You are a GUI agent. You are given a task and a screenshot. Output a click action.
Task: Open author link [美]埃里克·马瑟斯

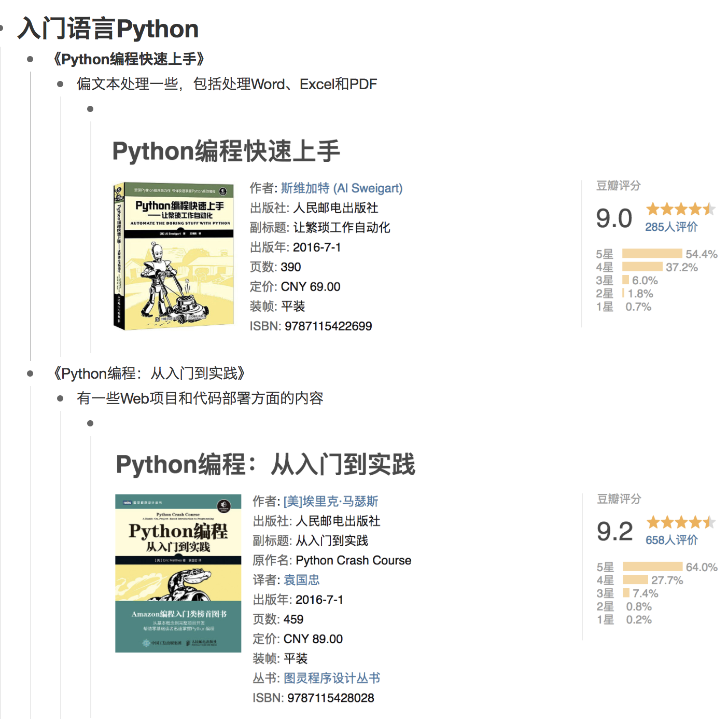pos(331,502)
